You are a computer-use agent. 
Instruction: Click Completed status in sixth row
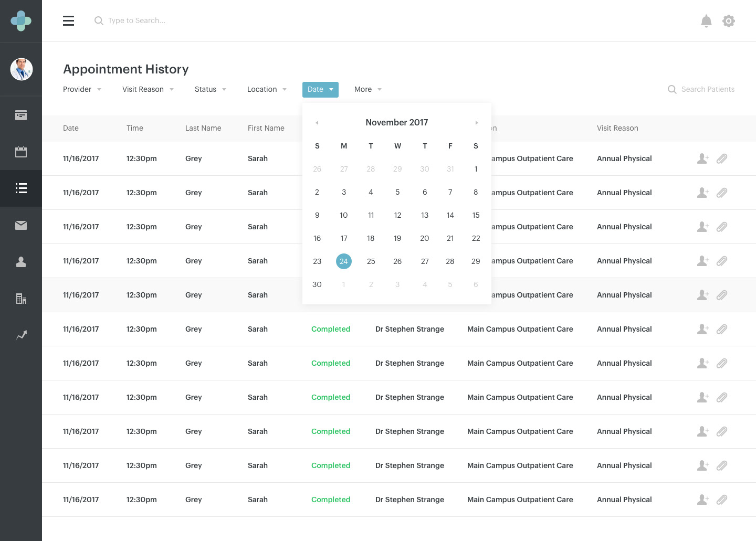[331, 329]
